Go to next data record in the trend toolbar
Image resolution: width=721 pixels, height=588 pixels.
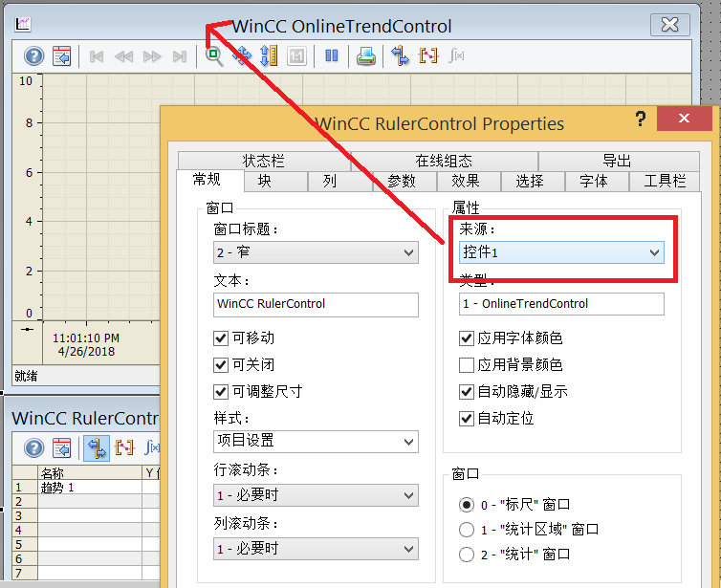(152, 56)
